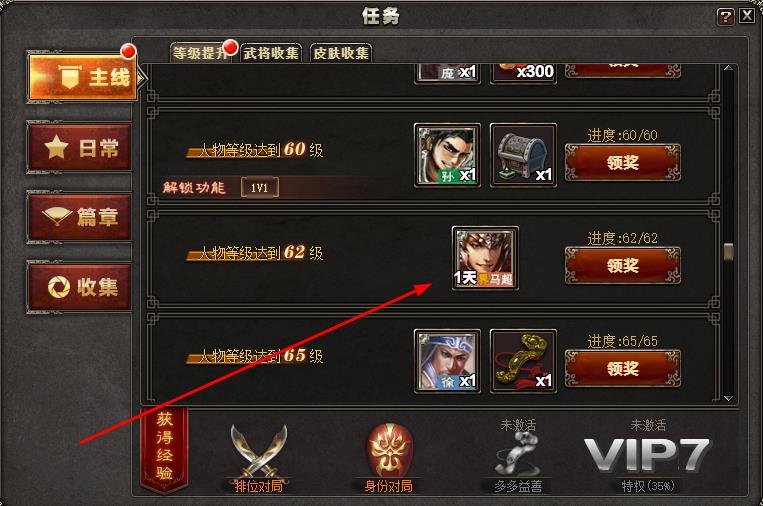The width and height of the screenshot is (763, 506).
Task: Open the question mark help icon
Action: point(725,17)
